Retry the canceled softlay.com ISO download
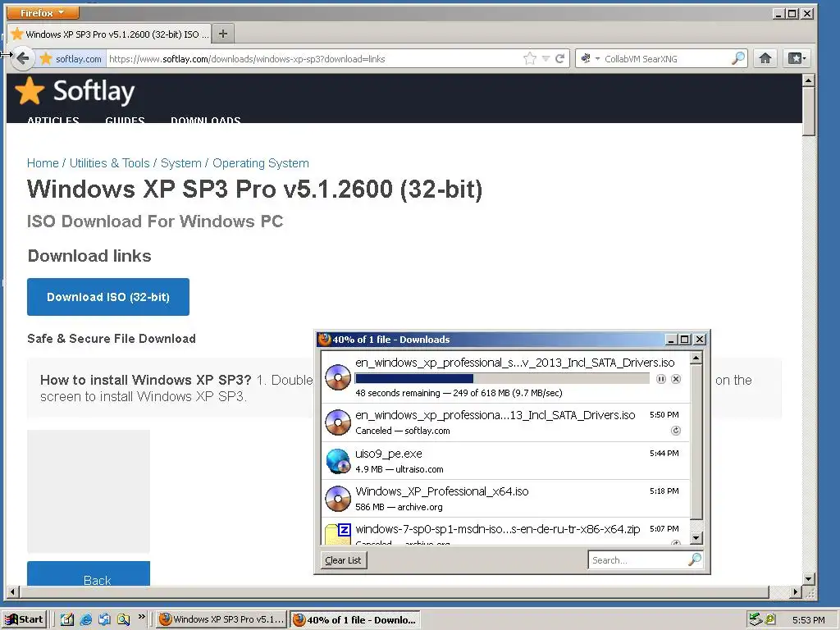Viewport: 840px width, 630px height. pos(676,431)
